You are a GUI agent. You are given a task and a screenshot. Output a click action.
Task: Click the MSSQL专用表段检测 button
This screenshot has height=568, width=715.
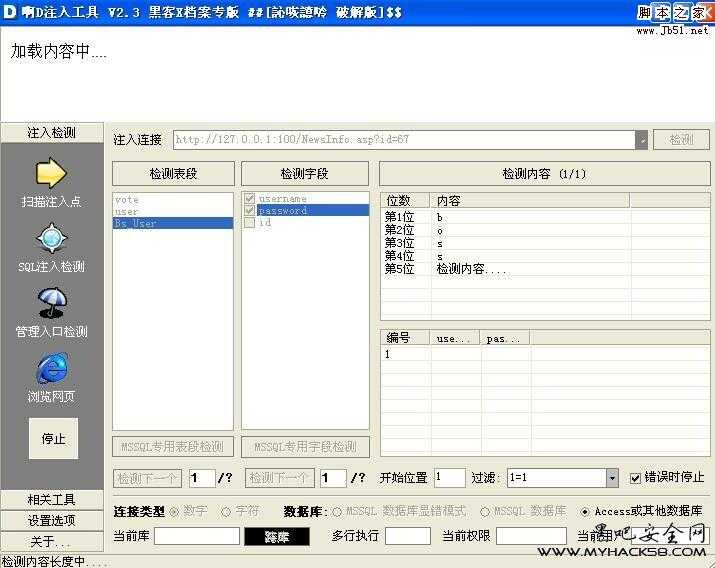click(x=173, y=447)
